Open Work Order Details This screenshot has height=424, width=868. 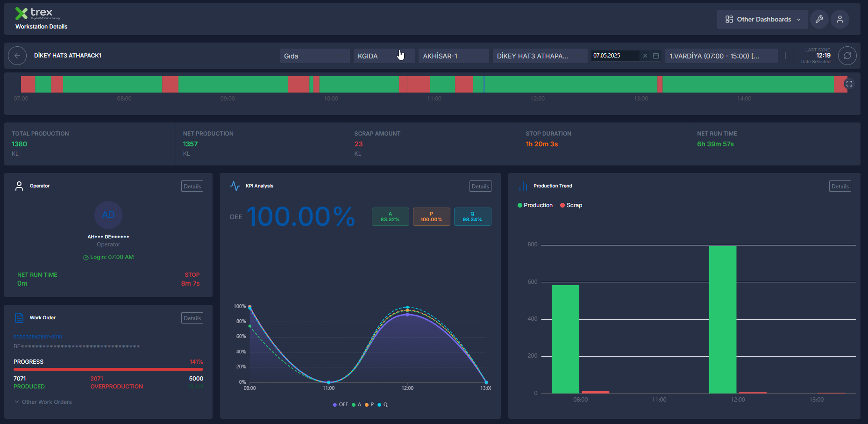tap(192, 318)
